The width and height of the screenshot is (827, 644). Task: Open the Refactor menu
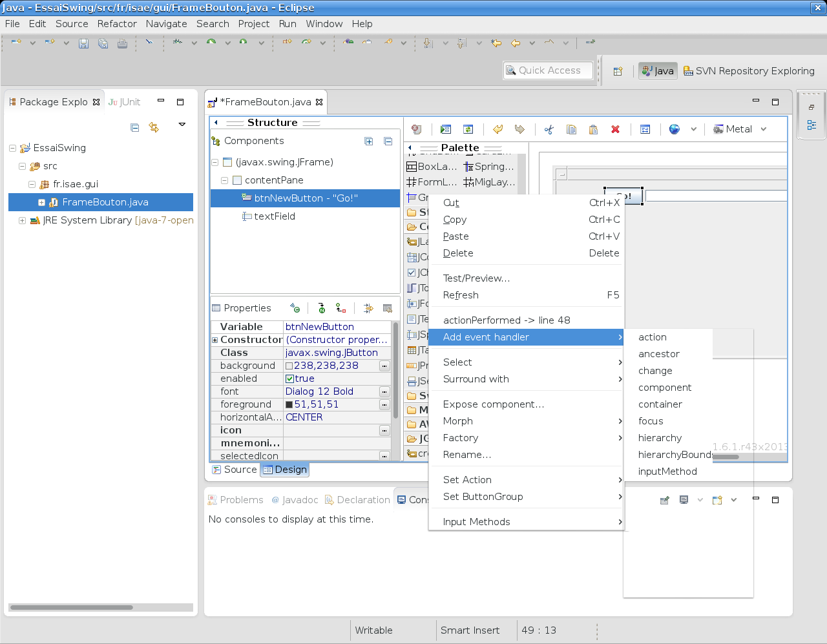[x=117, y=24]
